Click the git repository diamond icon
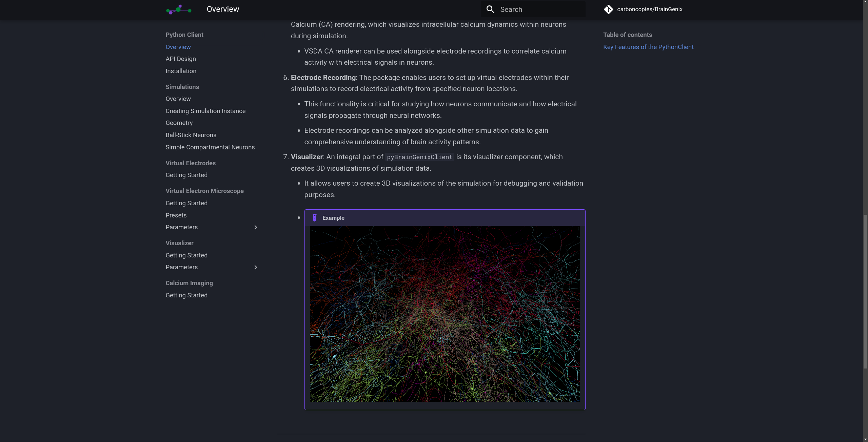 (608, 9)
